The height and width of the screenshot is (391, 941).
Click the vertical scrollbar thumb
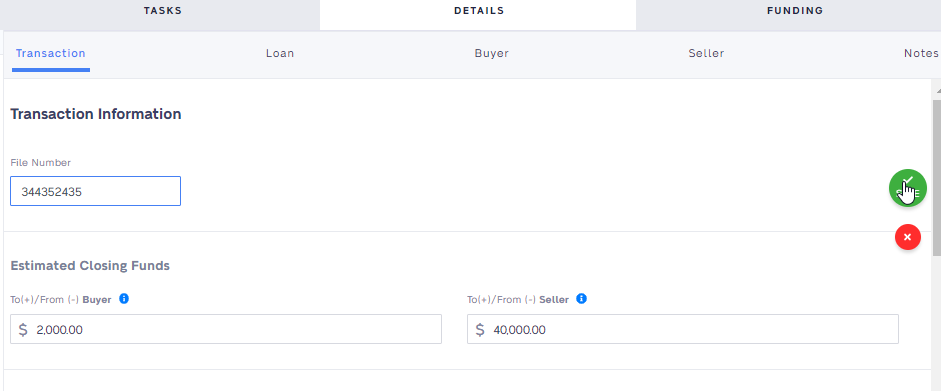[x=937, y=177]
